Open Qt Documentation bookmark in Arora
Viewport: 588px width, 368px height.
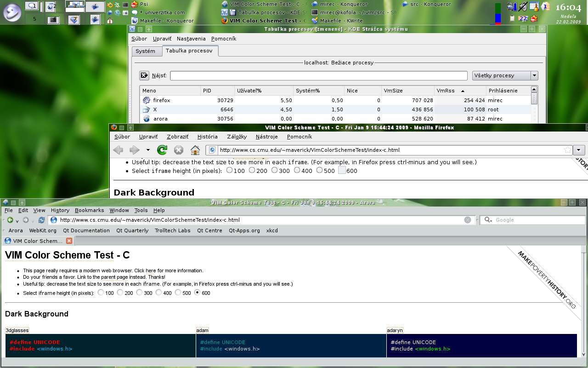tap(86, 230)
